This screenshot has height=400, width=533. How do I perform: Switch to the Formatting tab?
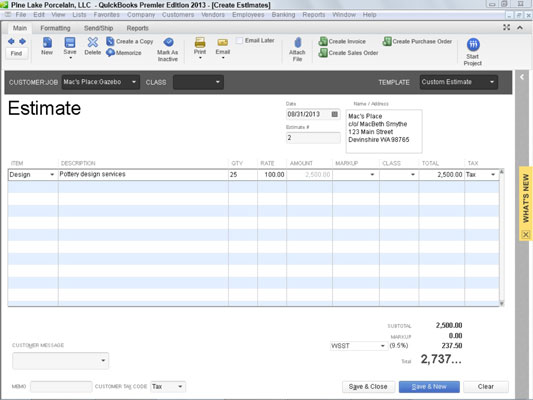[55, 28]
